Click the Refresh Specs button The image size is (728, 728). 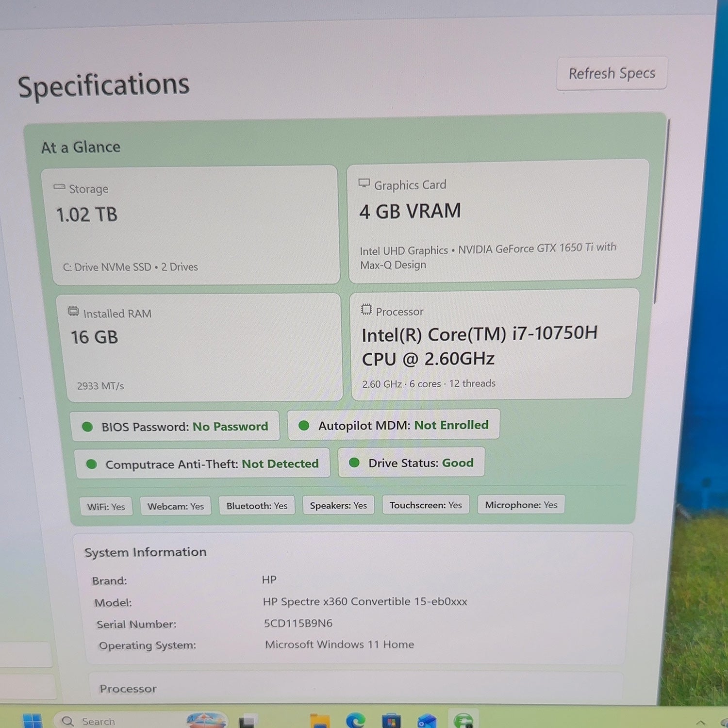click(x=612, y=73)
